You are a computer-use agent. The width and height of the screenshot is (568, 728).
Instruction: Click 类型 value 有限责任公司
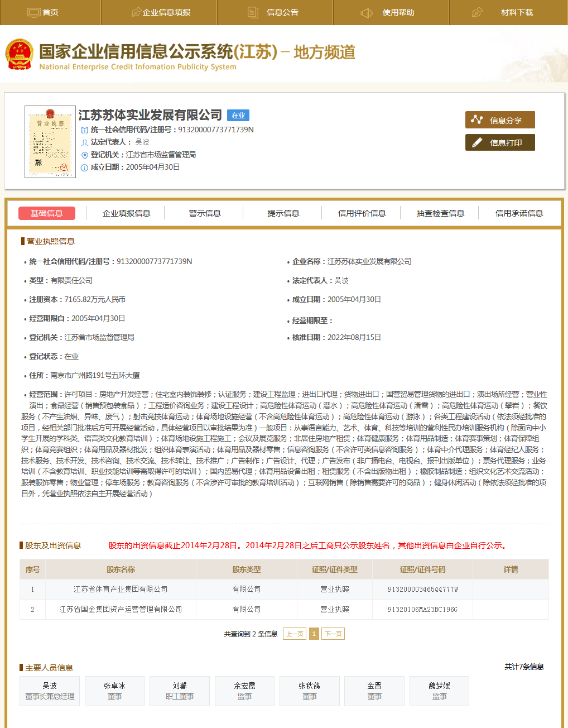[71, 280]
